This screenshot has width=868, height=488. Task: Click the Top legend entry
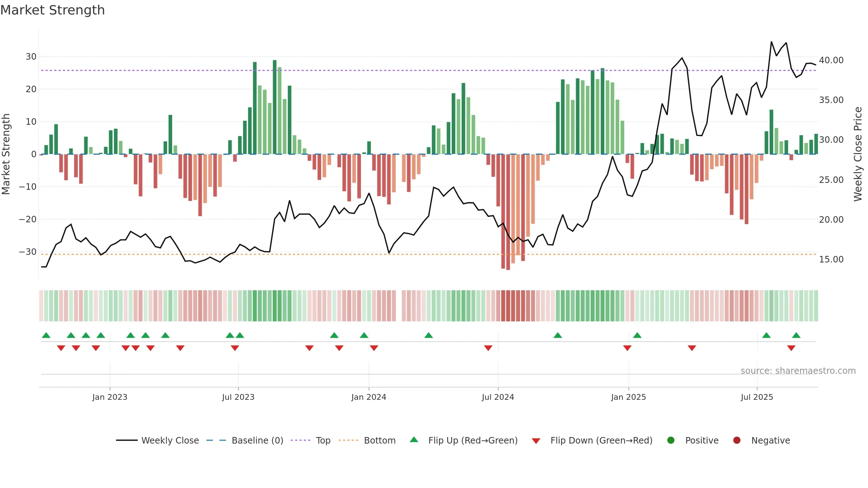point(310,440)
